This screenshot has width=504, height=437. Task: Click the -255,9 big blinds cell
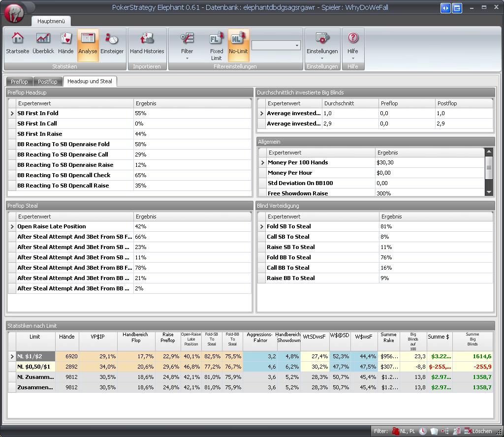pos(473,367)
